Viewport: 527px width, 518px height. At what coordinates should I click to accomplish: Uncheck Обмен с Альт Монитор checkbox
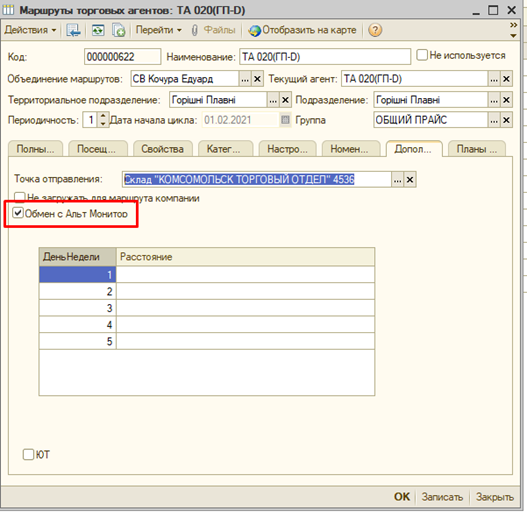(17, 213)
